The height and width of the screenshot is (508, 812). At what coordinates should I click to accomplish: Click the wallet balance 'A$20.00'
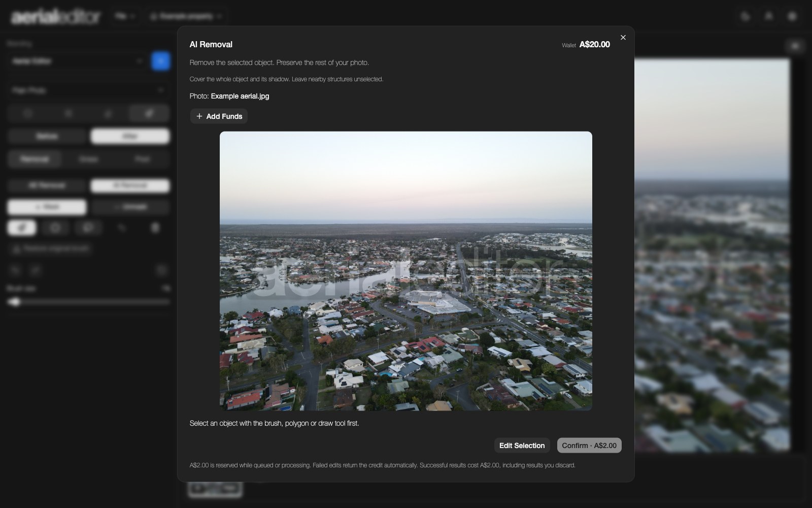pos(595,45)
